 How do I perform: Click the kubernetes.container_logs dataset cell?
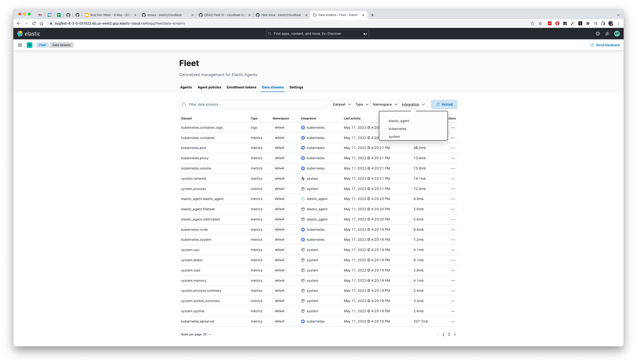pos(202,128)
